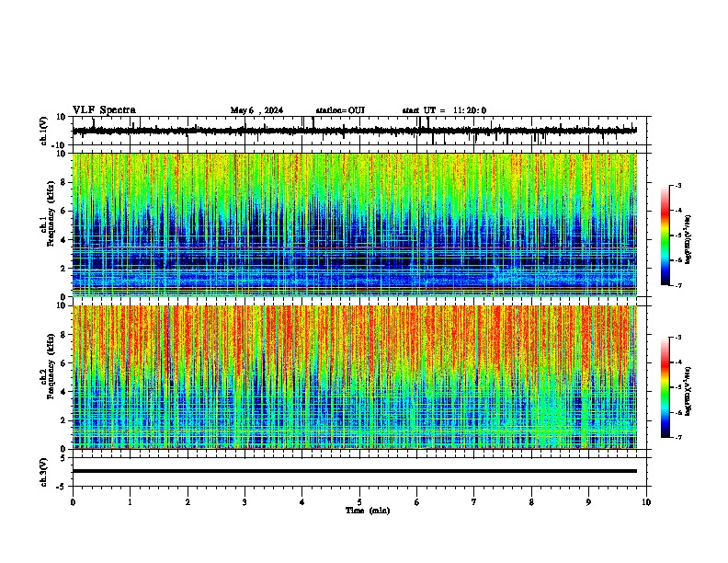Click the "-3" label on ch.1 color bar

click(677, 185)
